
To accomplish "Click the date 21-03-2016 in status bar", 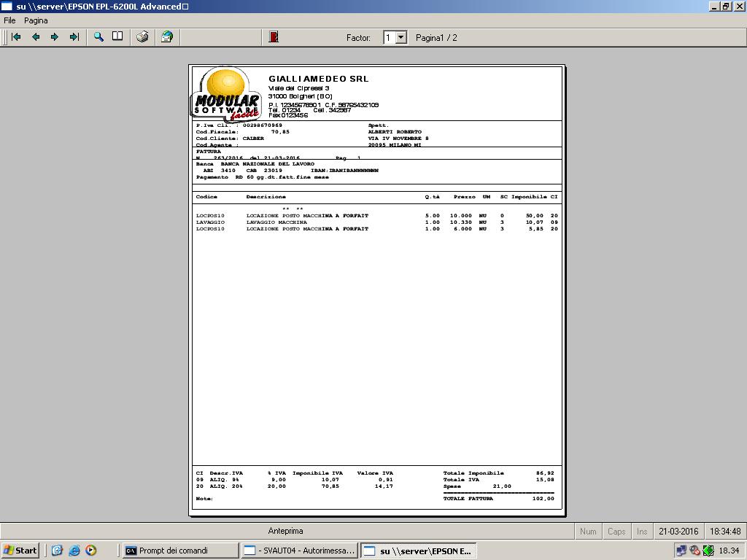I will 678,531.
